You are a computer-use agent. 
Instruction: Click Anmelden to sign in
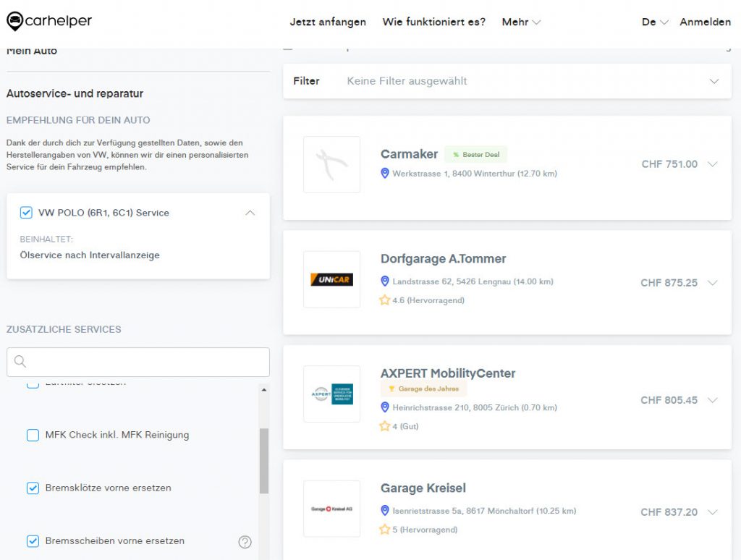(x=705, y=22)
